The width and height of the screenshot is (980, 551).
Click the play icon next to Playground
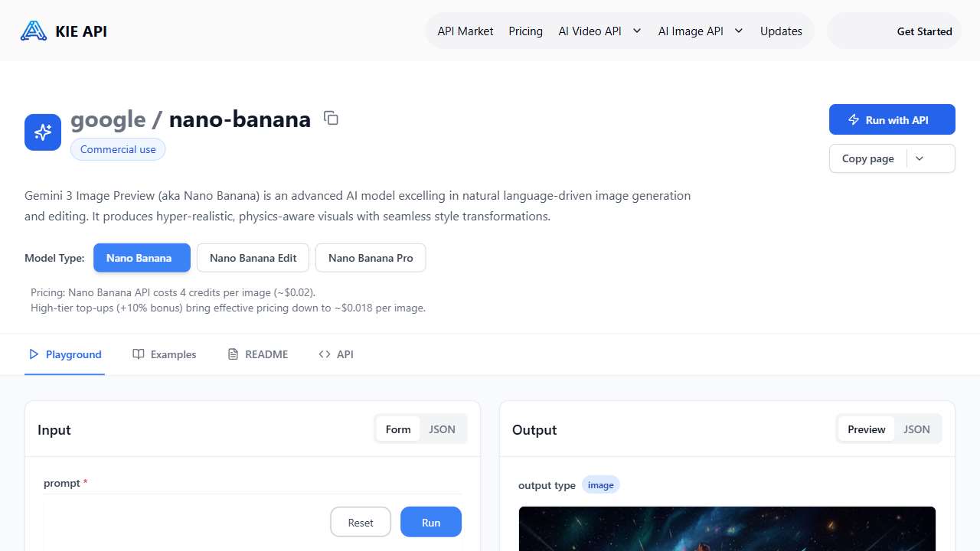coord(34,354)
